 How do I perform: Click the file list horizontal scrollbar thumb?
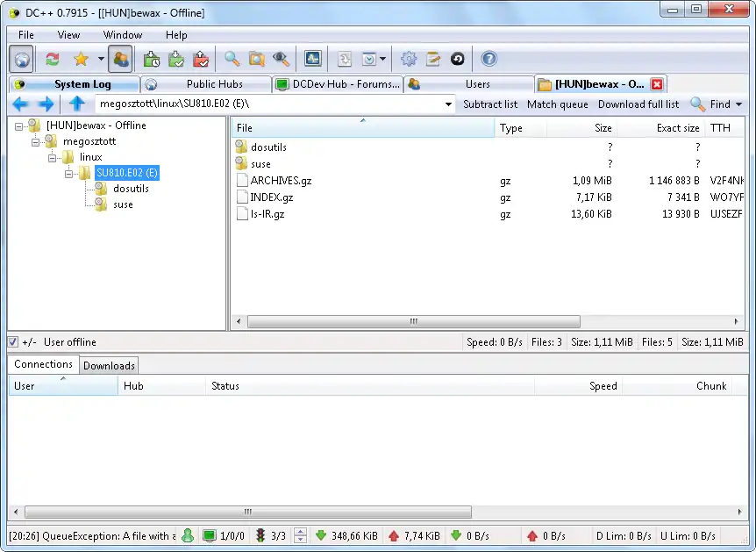[x=414, y=321]
